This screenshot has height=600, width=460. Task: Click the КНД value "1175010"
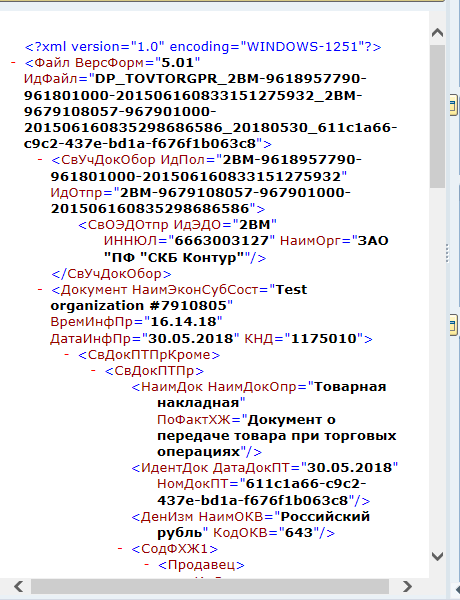click(x=324, y=338)
